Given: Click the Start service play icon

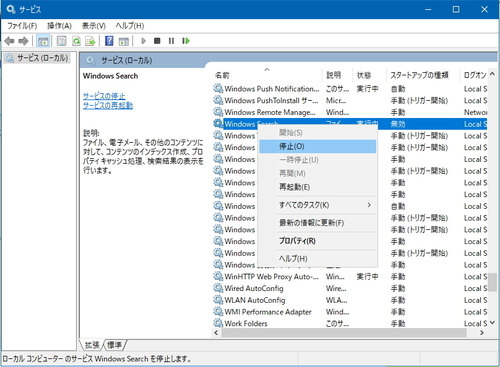Looking at the screenshot, I should click(x=143, y=41).
